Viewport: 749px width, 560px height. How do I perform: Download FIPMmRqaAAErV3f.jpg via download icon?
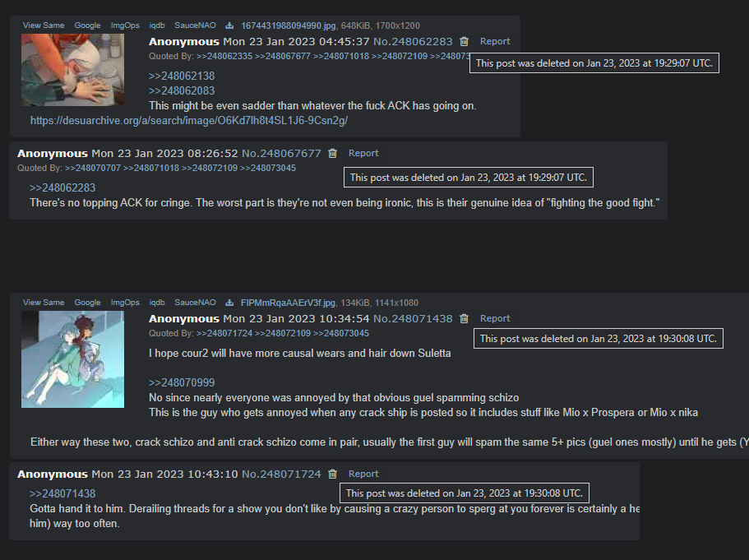(229, 303)
